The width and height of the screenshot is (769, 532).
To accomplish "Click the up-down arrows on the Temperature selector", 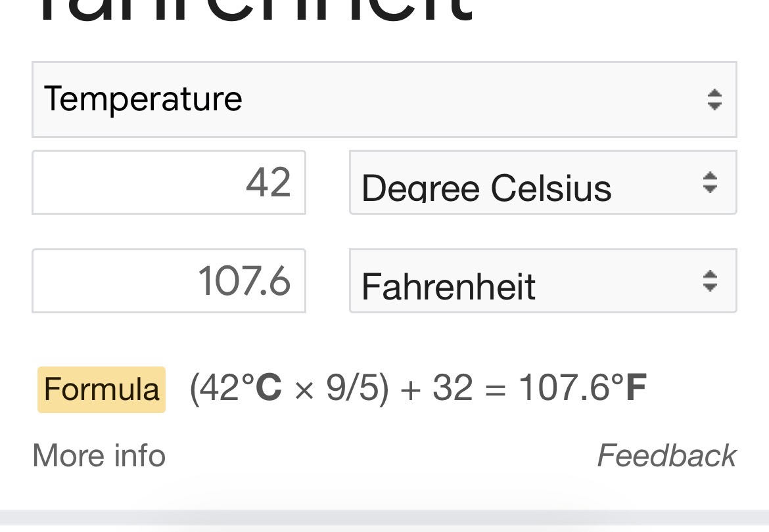I will 714,100.
